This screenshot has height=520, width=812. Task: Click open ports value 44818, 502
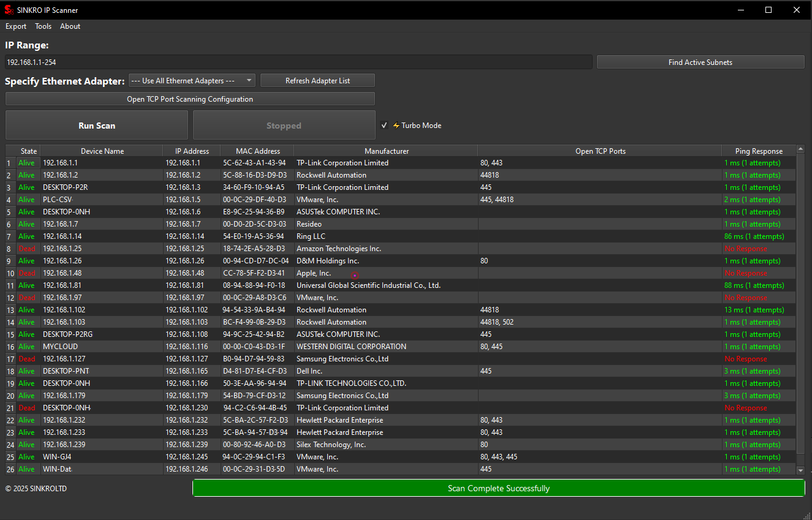pyautogui.click(x=497, y=322)
